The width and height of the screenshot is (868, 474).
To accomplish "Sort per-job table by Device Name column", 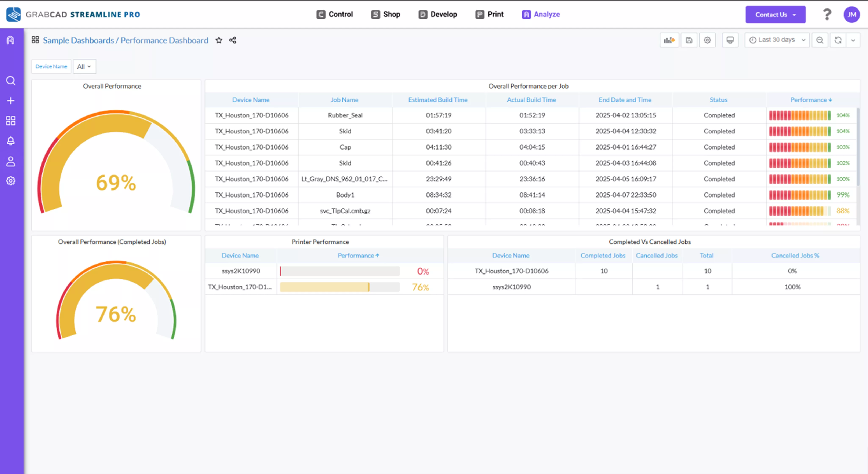I will pos(251,100).
